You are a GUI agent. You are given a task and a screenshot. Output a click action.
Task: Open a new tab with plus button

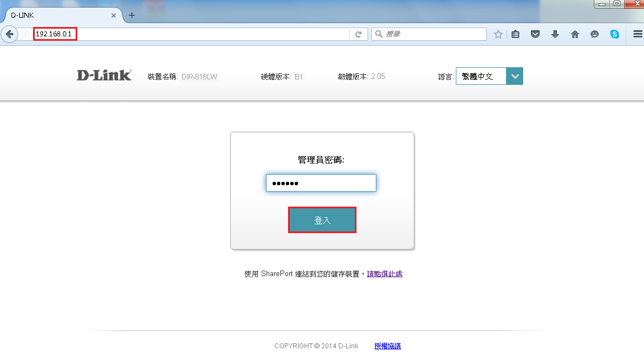pyautogui.click(x=131, y=15)
